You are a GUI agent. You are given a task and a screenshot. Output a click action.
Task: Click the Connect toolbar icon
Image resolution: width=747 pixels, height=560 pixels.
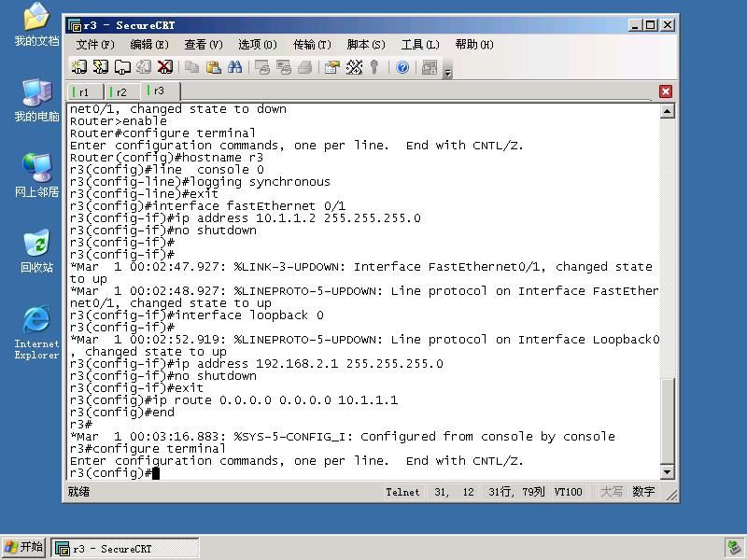[79, 67]
